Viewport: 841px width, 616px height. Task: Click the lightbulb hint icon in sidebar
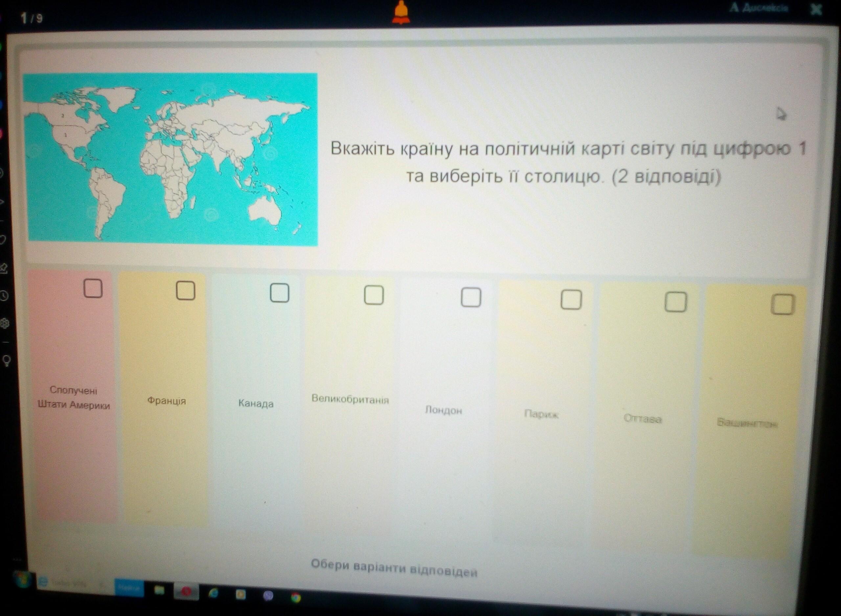[6, 360]
